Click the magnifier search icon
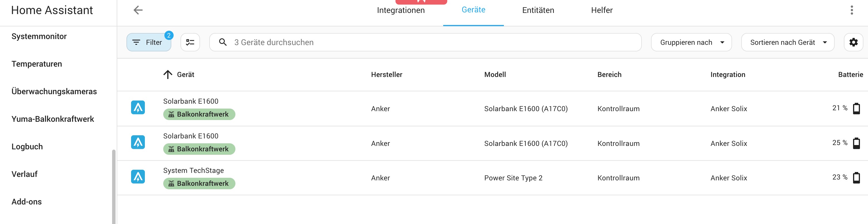 tap(223, 42)
